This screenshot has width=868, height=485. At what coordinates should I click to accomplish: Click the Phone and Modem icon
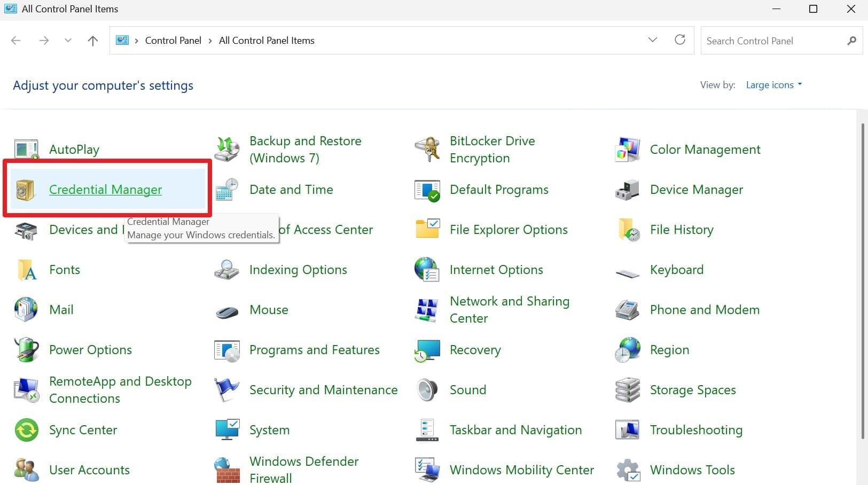tap(628, 310)
